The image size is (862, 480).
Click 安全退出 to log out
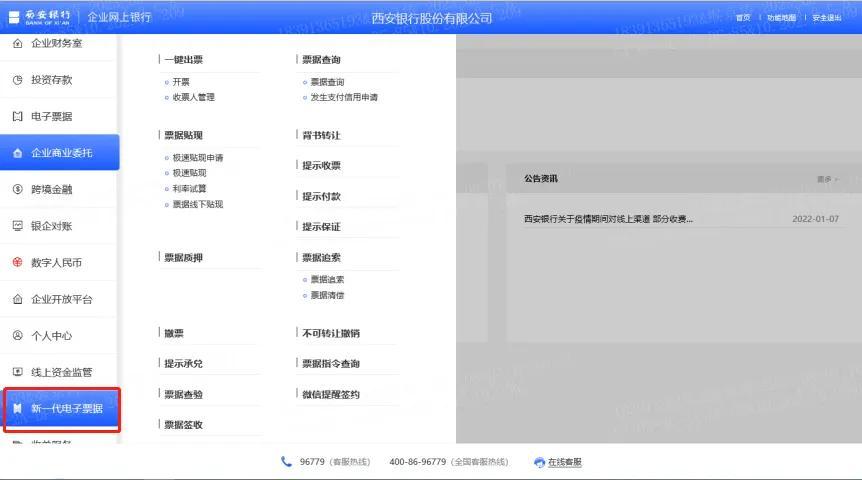click(826, 18)
